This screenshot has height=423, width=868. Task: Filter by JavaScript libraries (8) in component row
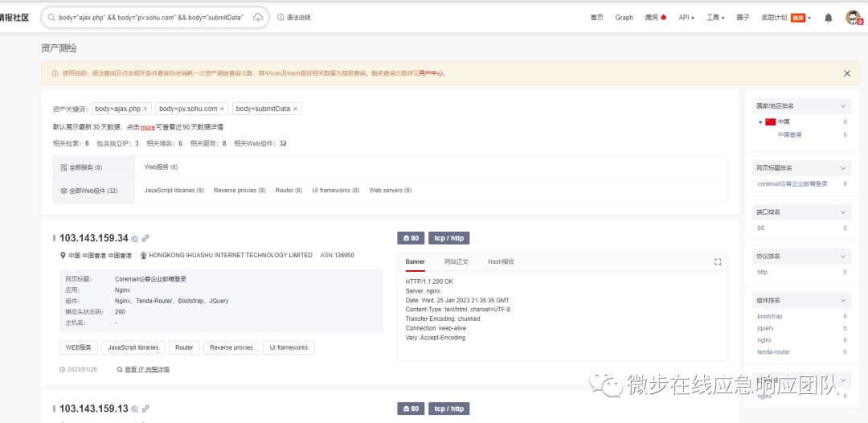(174, 190)
